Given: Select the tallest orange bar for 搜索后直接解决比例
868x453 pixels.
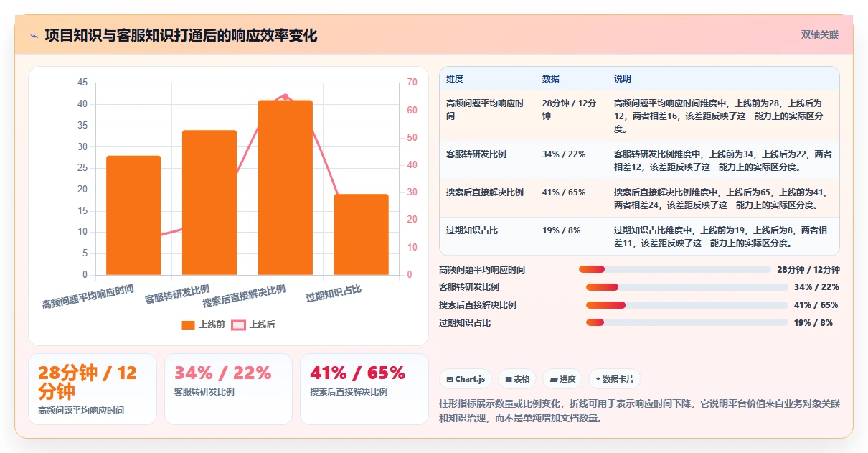Looking at the screenshot, I should (x=286, y=187).
